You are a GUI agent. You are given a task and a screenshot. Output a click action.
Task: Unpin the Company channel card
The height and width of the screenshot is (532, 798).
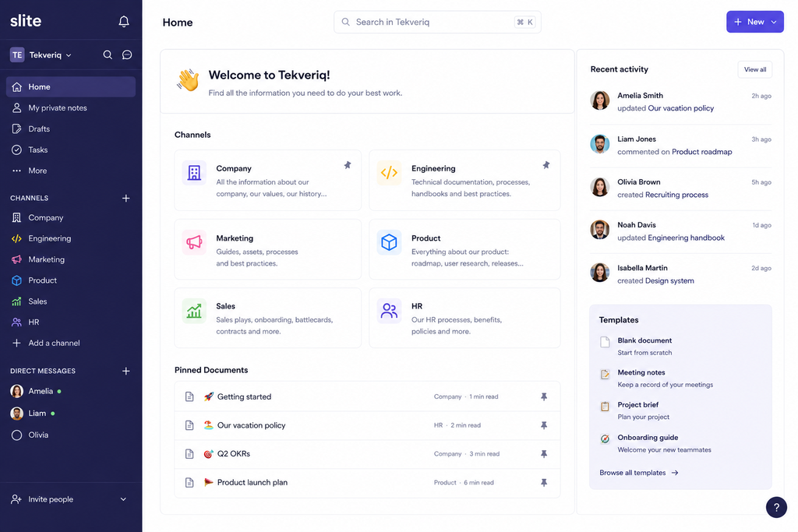coord(347,165)
